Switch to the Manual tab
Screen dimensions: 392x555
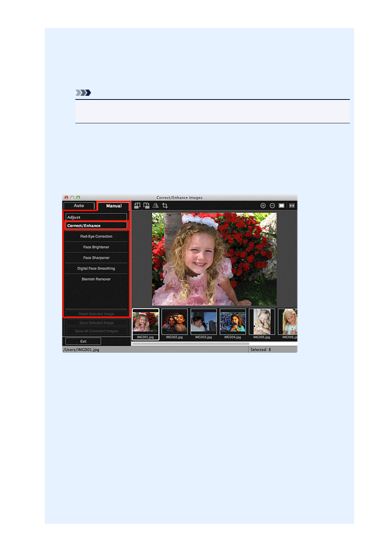(114, 206)
